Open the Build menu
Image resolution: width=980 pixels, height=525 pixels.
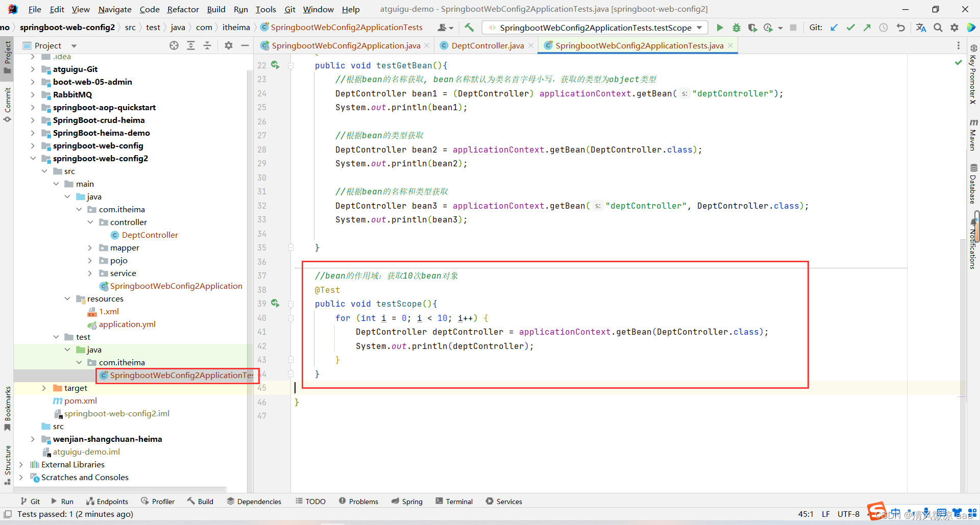click(216, 9)
